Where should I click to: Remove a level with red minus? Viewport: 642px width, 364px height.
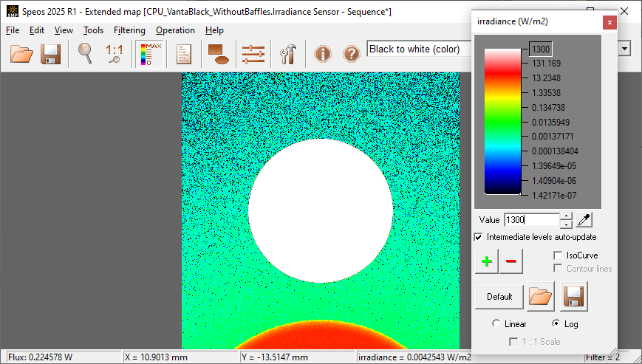[511, 261]
